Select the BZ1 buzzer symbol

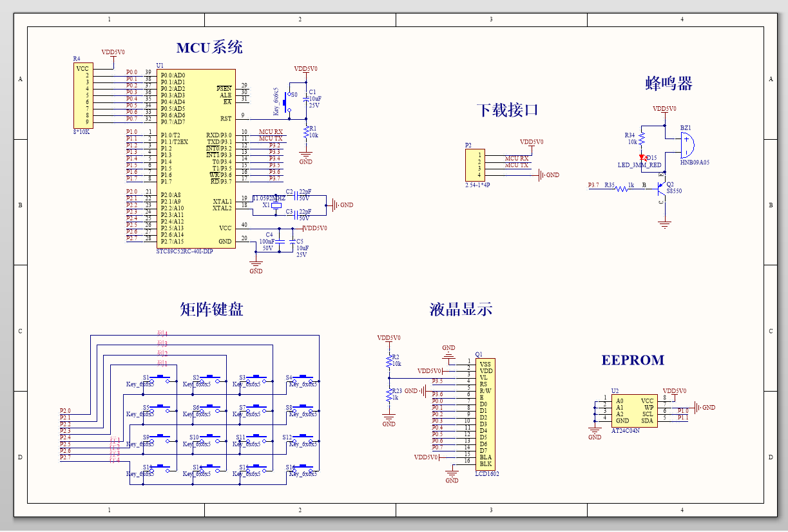pyautogui.click(x=687, y=145)
